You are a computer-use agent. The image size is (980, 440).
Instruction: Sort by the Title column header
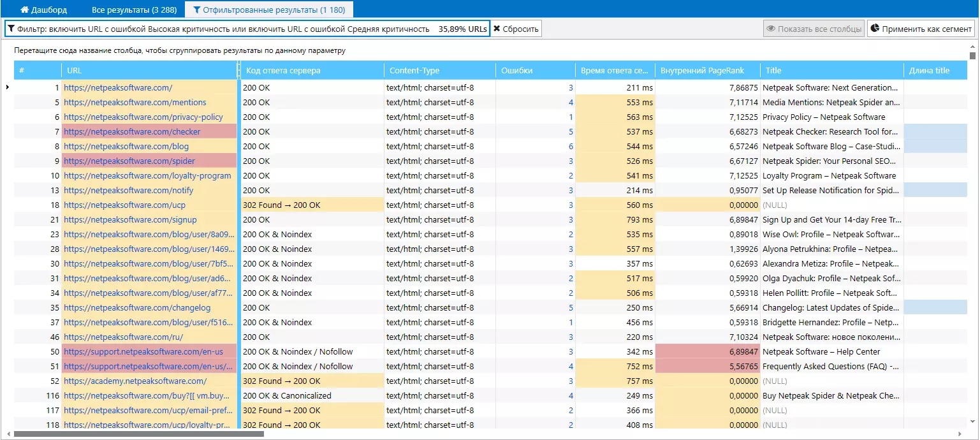[x=832, y=71]
